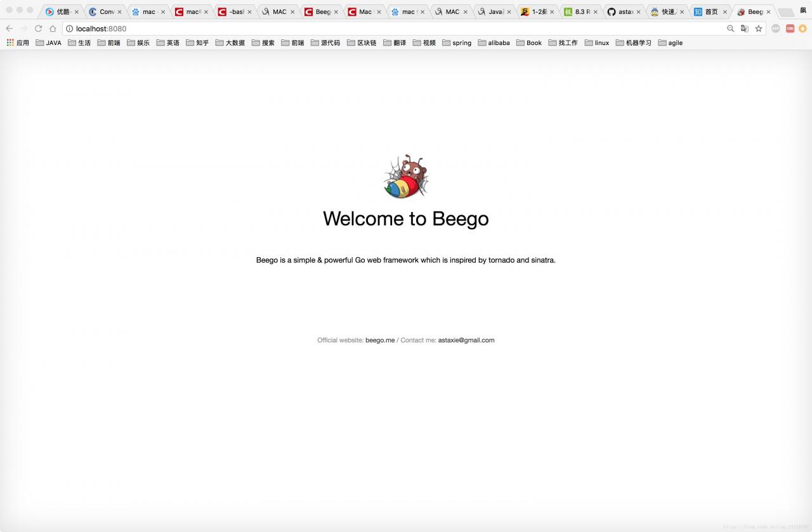This screenshot has width=812, height=532.
Task: Switch to the GitHub asta tab
Action: (625, 11)
